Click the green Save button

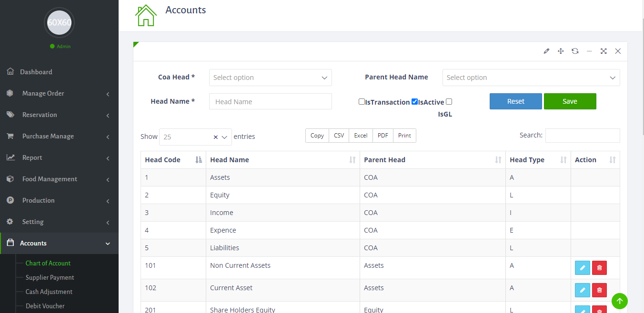pyautogui.click(x=570, y=101)
